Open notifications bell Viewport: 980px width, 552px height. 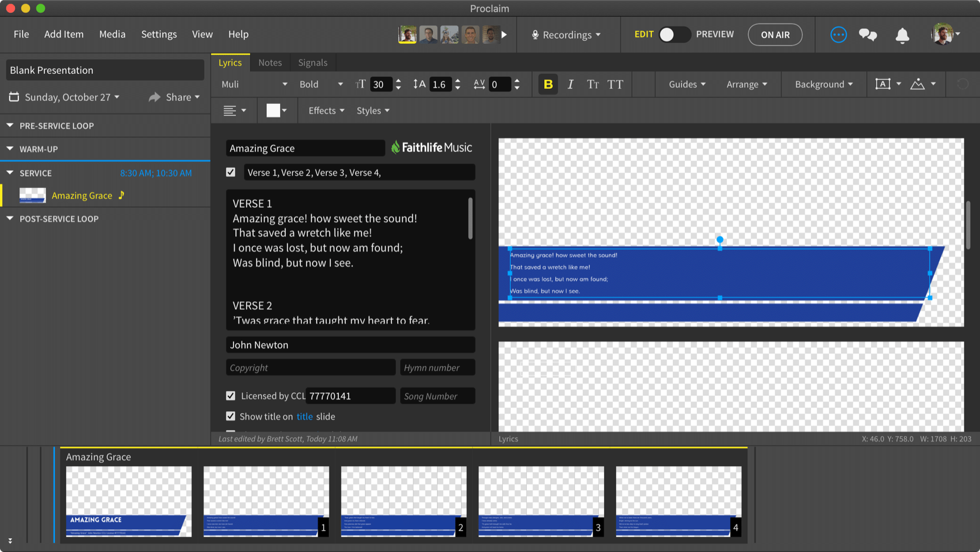pos(902,35)
